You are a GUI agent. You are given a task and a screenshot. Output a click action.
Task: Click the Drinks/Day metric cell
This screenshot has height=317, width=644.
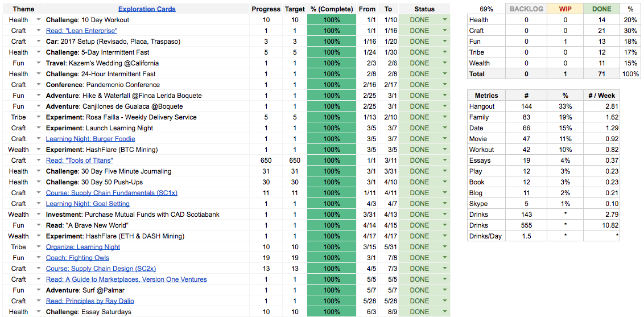pyautogui.click(x=485, y=236)
